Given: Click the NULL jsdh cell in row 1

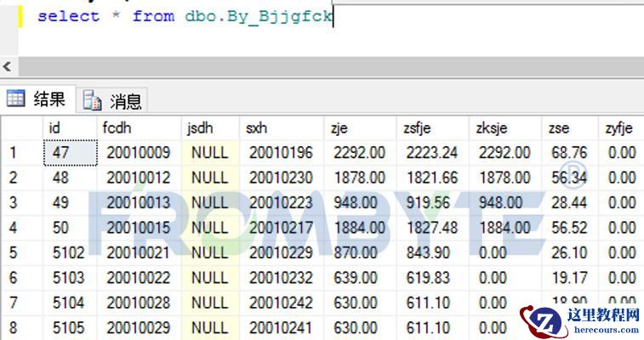Looking at the screenshot, I should click(210, 152).
